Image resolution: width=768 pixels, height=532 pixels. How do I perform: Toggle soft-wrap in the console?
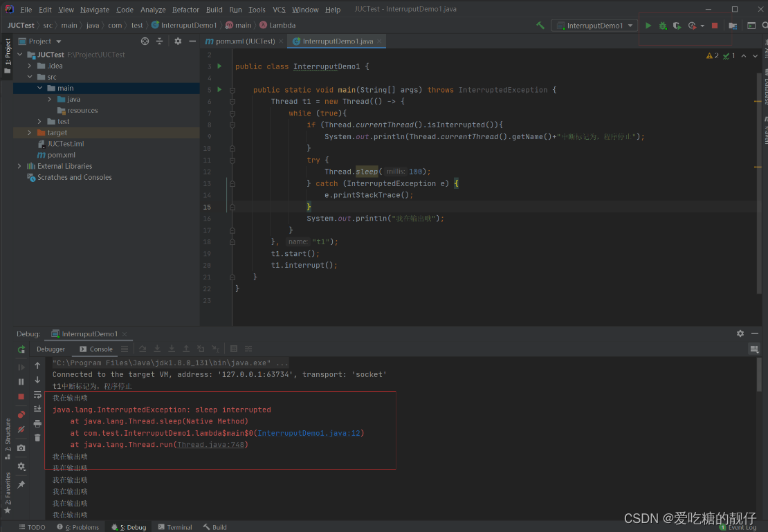tap(37, 394)
